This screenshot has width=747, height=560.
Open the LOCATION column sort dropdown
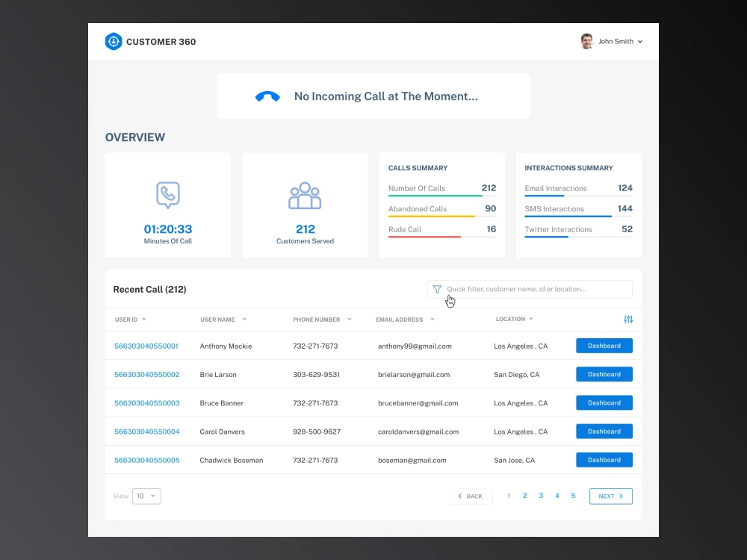click(530, 319)
